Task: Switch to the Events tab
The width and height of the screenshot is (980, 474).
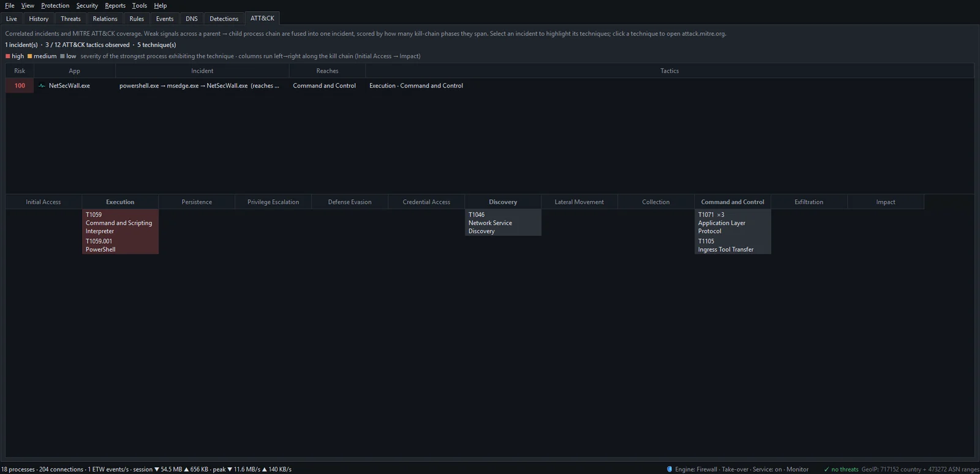Action: 165,18
